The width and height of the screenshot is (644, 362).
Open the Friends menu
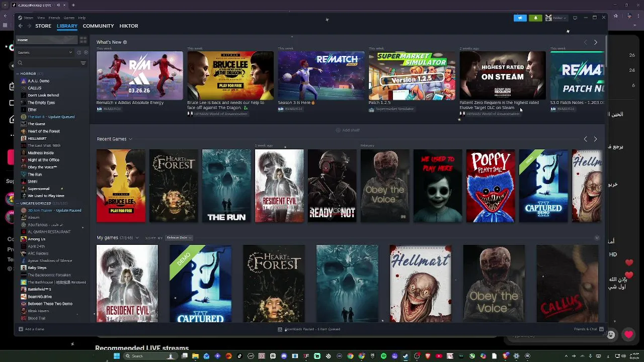[x=54, y=18]
